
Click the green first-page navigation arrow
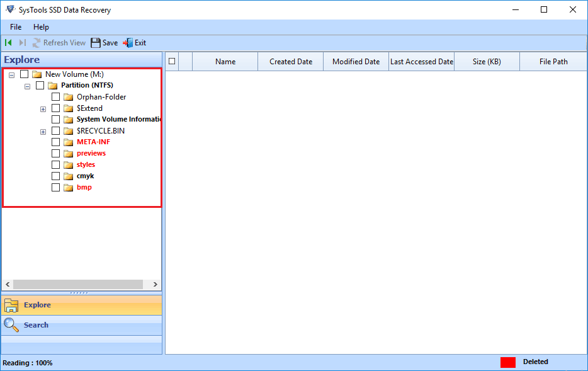[x=8, y=43]
